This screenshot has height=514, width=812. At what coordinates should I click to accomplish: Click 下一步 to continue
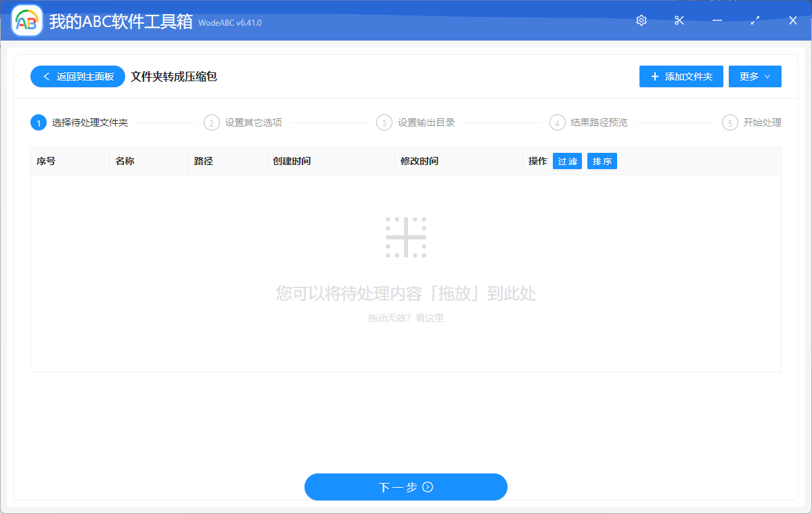click(x=406, y=487)
